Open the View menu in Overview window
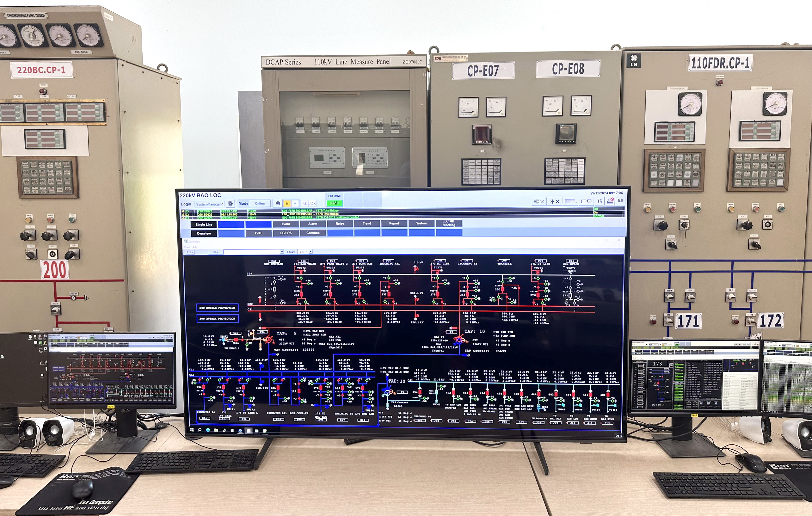 (187, 247)
